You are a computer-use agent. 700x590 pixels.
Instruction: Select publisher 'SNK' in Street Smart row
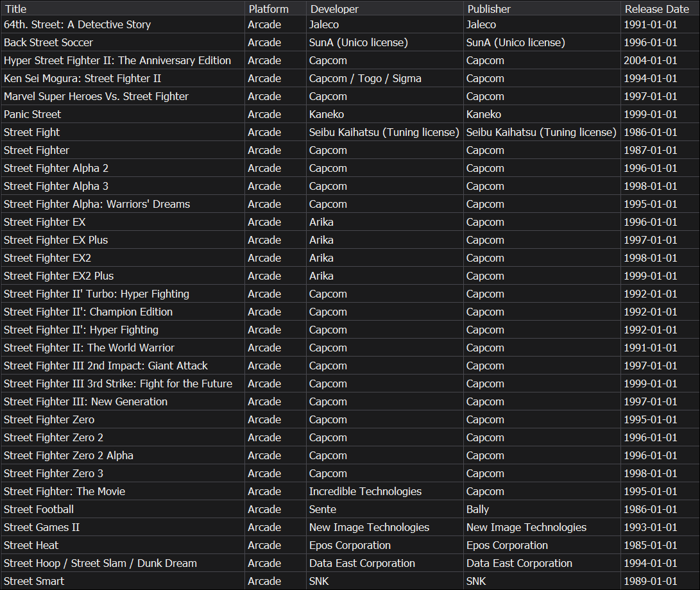pyautogui.click(x=476, y=582)
